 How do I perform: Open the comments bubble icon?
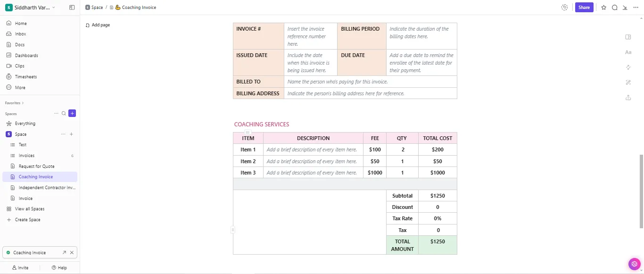click(615, 8)
